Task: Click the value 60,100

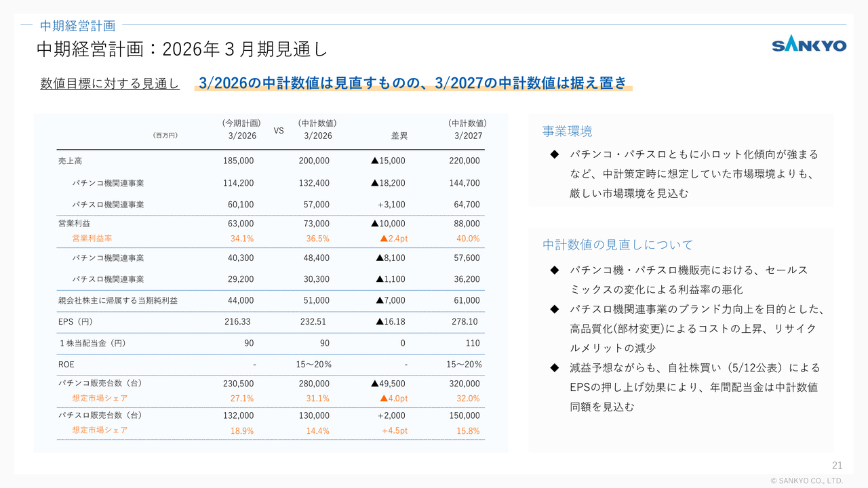Action: [241, 205]
